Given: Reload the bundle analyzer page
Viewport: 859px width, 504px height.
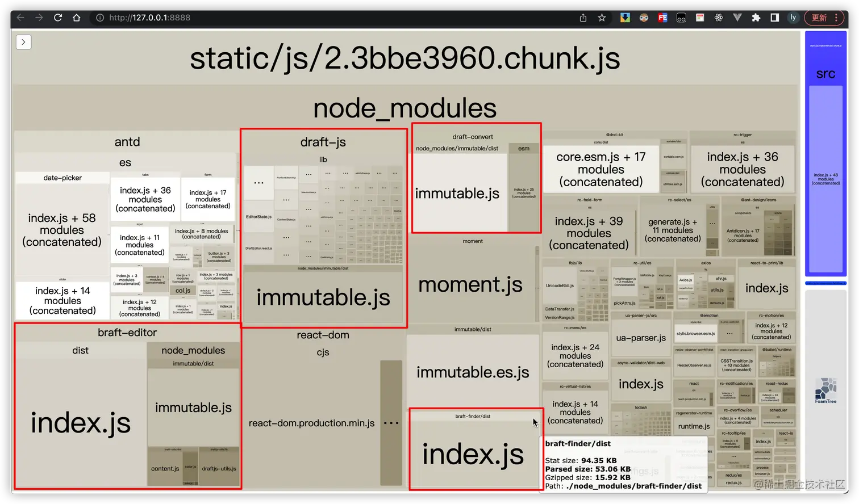Looking at the screenshot, I should (58, 18).
